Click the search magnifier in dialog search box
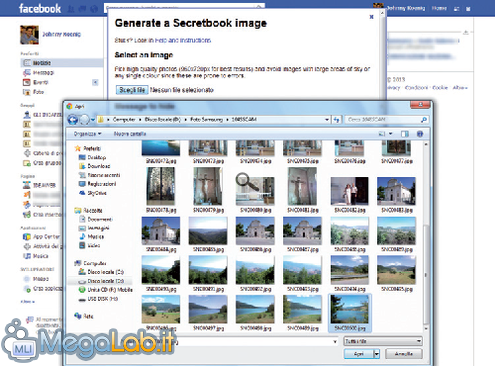 click(424, 119)
